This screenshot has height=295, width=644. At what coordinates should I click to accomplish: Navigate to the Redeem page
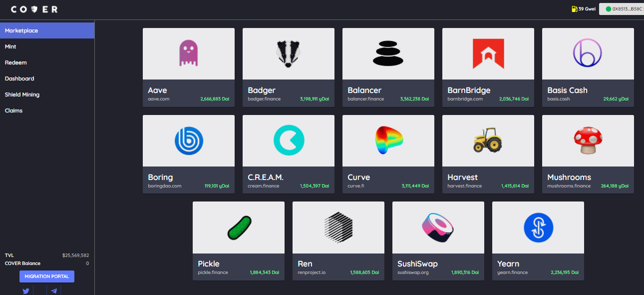[47, 62]
